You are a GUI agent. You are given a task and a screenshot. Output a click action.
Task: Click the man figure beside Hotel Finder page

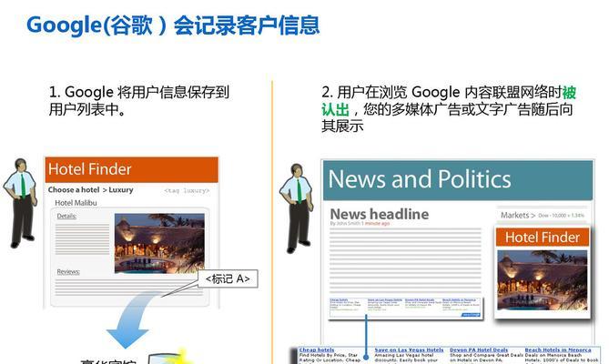(20, 203)
